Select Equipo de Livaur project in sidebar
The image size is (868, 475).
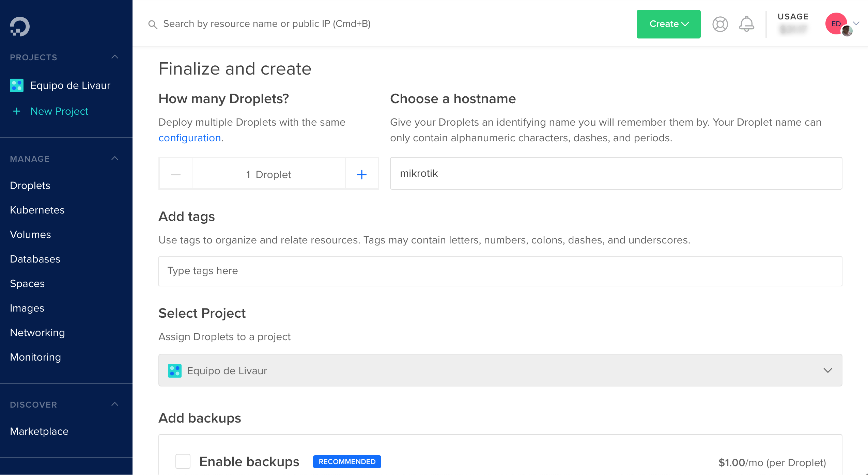point(70,85)
